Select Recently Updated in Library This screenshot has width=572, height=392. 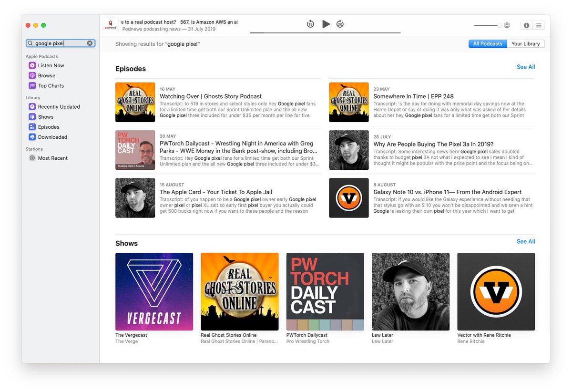(59, 107)
